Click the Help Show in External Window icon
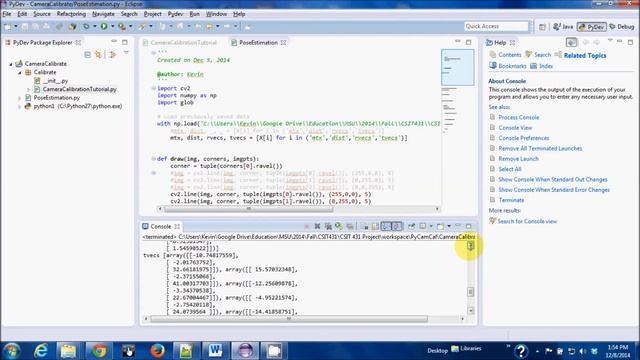640x360 pixels. coord(571,42)
